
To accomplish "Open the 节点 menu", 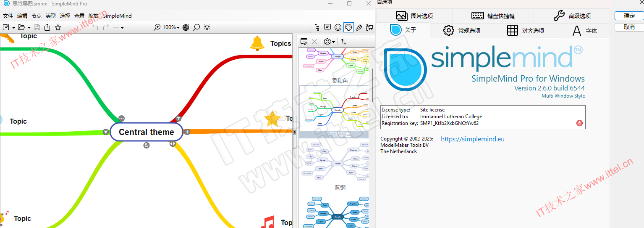I will (x=37, y=16).
